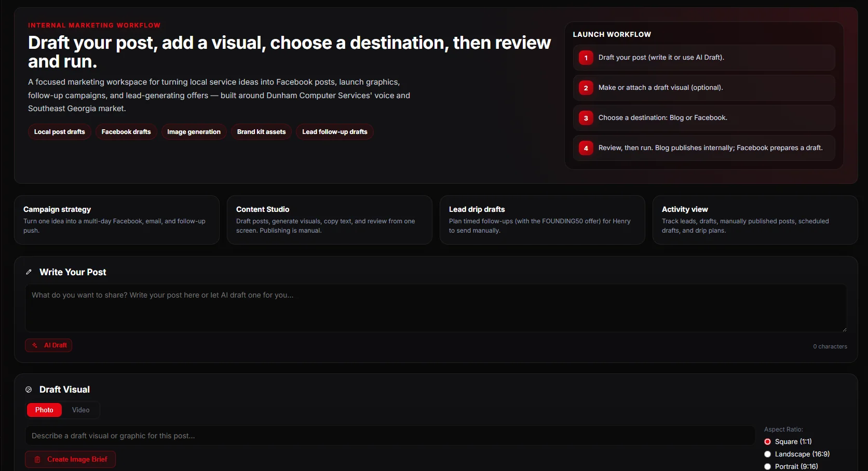This screenshot has height=471, width=868.
Task: Click 'Choose a destination: Blog or Facebook' step
Action: click(704, 118)
